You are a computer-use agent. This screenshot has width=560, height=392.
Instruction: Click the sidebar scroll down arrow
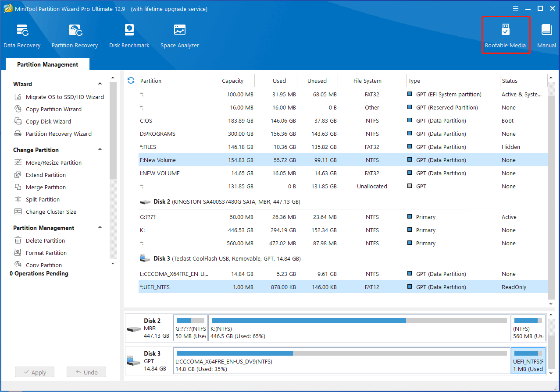[113, 264]
